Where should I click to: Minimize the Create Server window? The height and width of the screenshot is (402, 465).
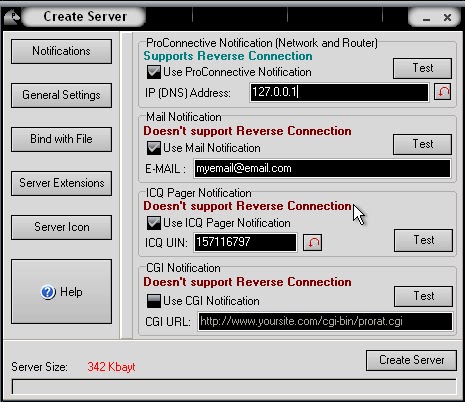click(426, 18)
